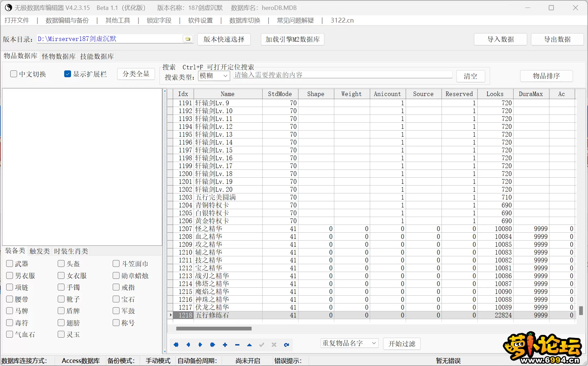Viewport: 588px width, 366px height.
Task: Click the Looks column header
Action: click(x=495, y=94)
